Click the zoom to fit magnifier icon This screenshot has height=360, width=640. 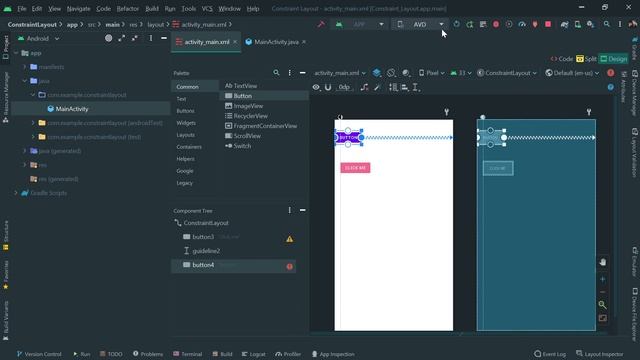603,305
